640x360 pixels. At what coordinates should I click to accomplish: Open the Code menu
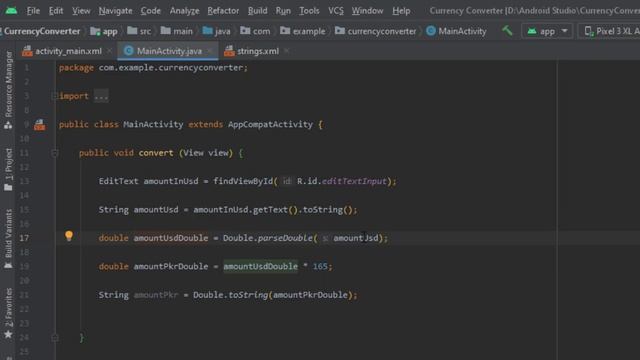click(x=151, y=11)
